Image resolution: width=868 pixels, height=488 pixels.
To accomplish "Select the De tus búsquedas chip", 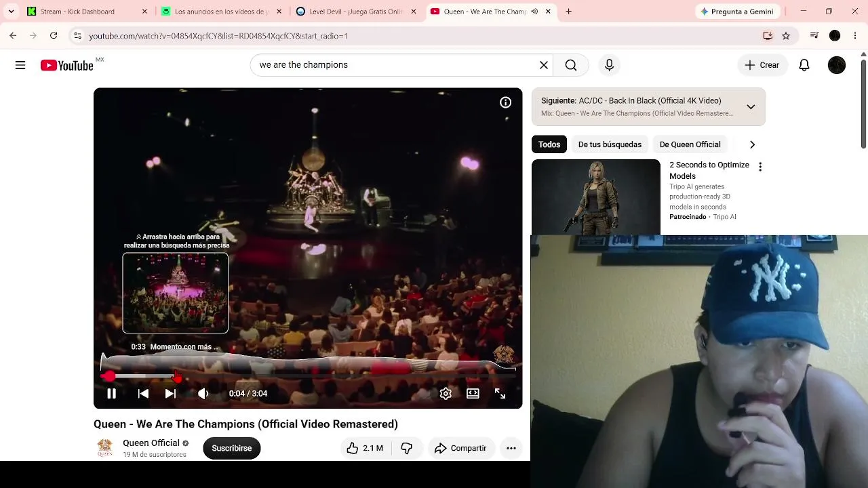I will point(610,144).
